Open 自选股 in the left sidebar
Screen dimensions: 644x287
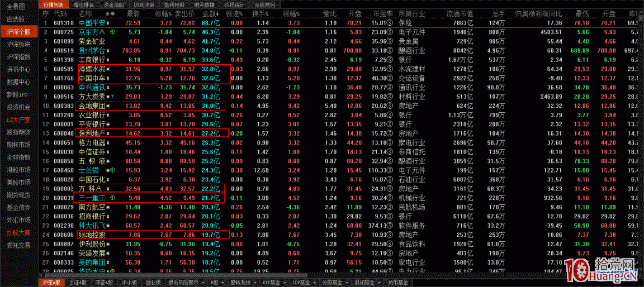[15, 19]
